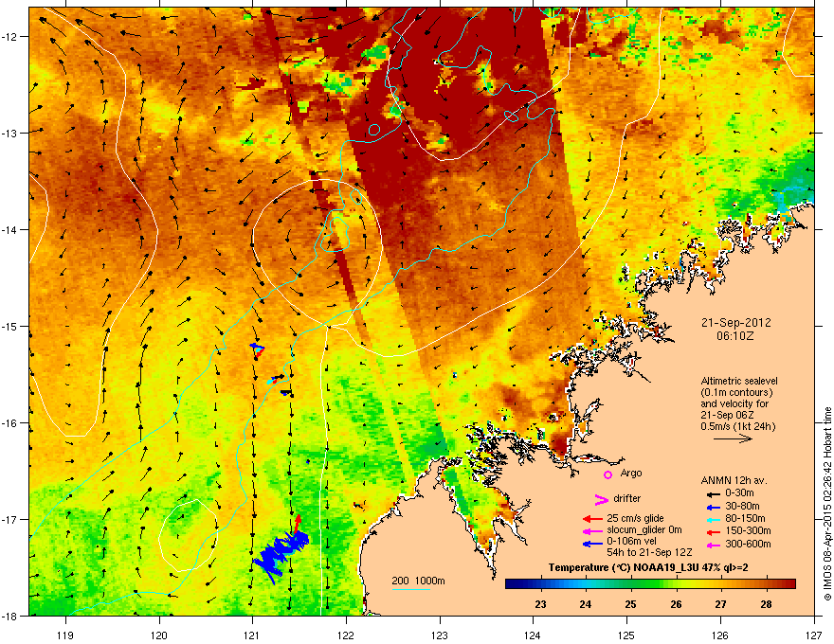Click the latitude axis label -17
This screenshot has width=834, height=644.
(x=10, y=520)
